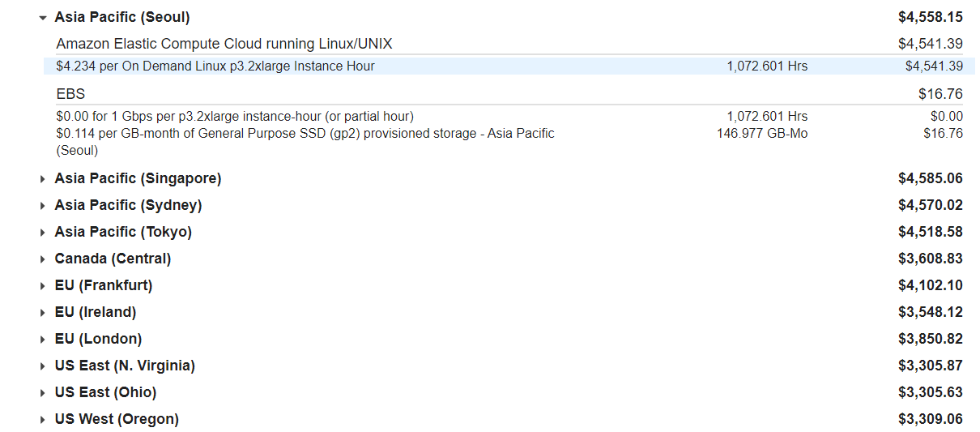
Task: Click the Sydney total $4,570.02
Action: coord(931,205)
